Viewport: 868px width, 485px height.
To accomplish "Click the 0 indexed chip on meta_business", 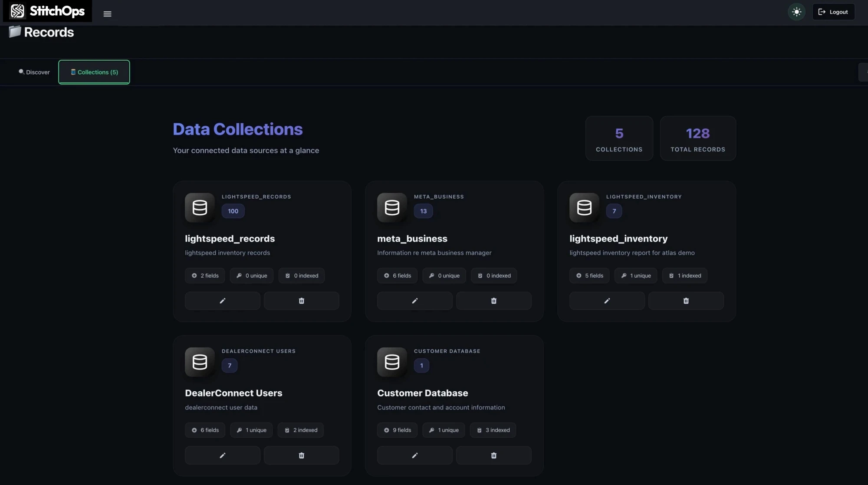I will pos(494,276).
